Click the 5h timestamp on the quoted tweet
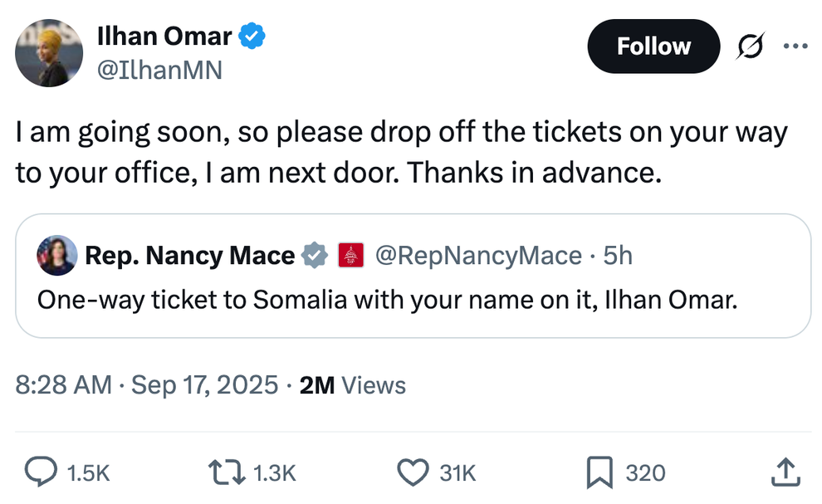 [x=618, y=255]
